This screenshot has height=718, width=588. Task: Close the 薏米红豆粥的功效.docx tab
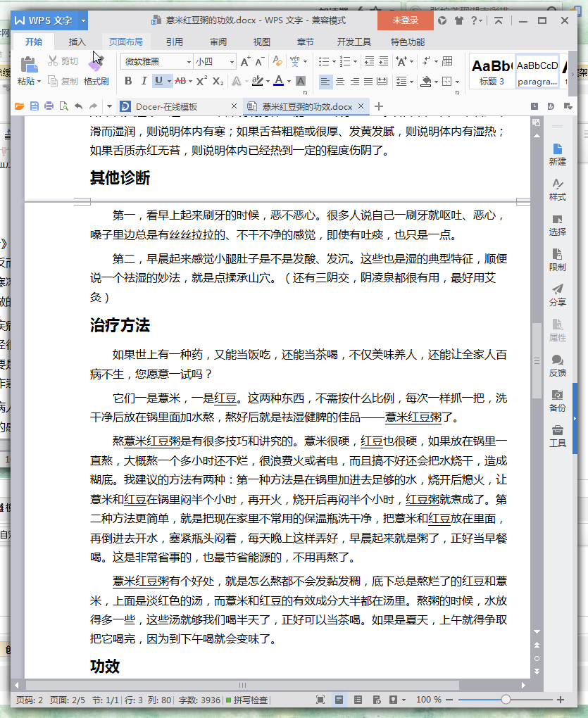pyautogui.click(x=361, y=106)
